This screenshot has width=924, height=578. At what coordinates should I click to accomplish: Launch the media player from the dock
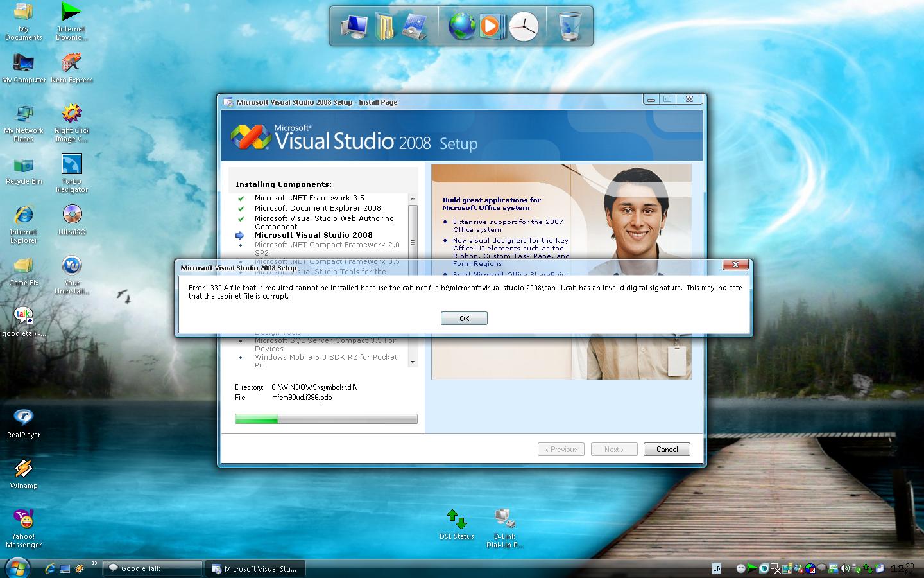coord(492,26)
